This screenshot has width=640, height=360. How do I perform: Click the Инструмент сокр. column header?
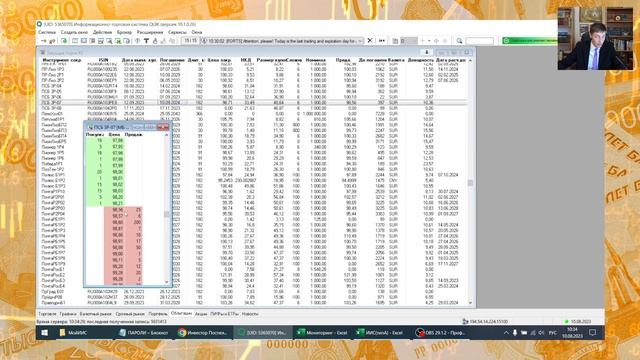coord(62,60)
